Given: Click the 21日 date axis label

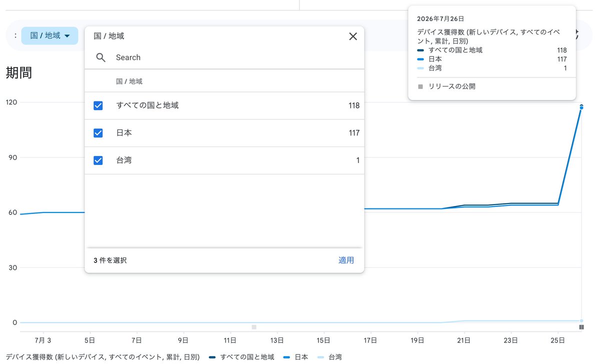Looking at the screenshot, I should coord(464,341).
